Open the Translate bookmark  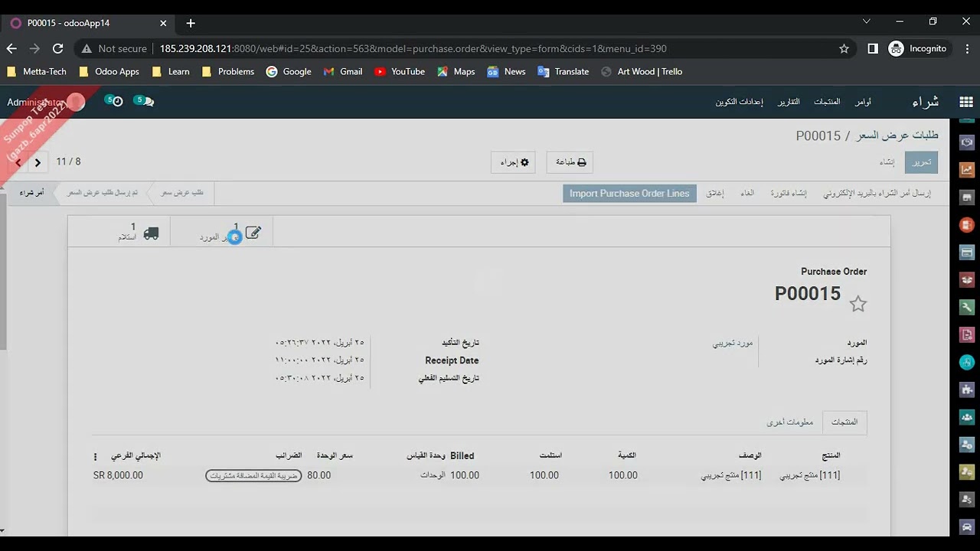[x=563, y=71]
